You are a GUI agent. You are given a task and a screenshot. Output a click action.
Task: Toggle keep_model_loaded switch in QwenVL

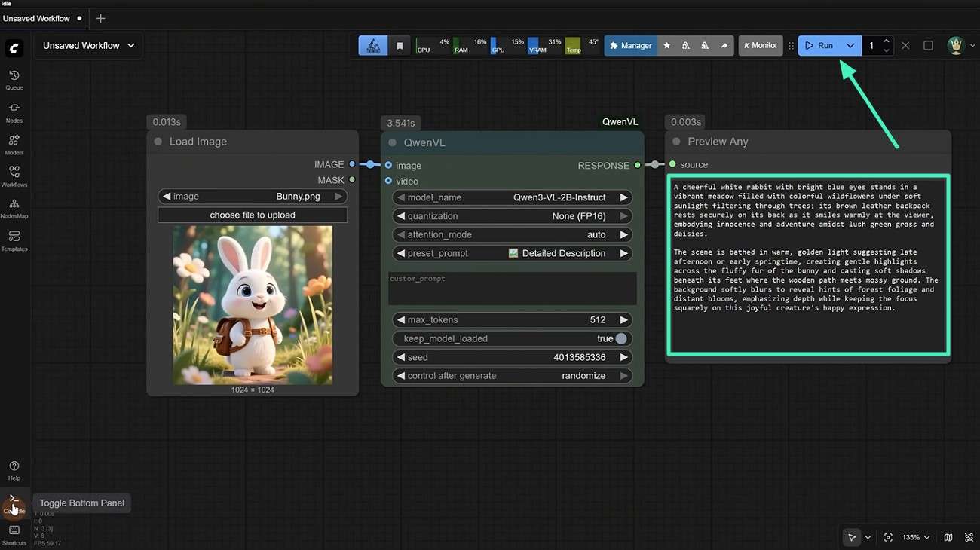pyautogui.click(x=620, y=339)
